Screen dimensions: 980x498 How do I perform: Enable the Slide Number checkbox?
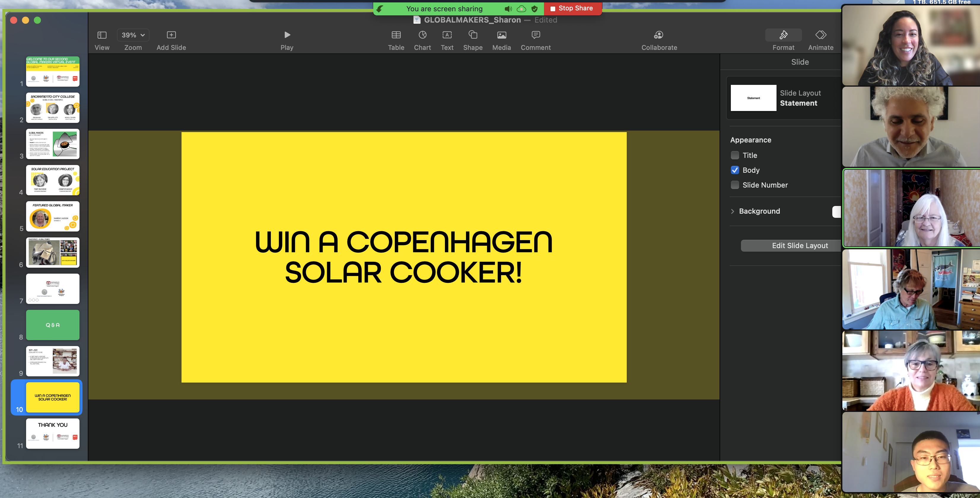point(735,185)
